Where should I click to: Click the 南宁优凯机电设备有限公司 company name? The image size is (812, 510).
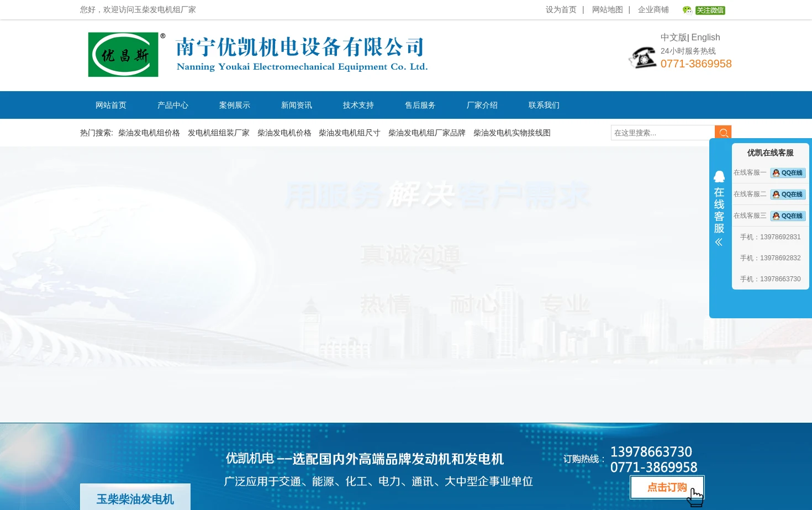(x=300, y=47)
